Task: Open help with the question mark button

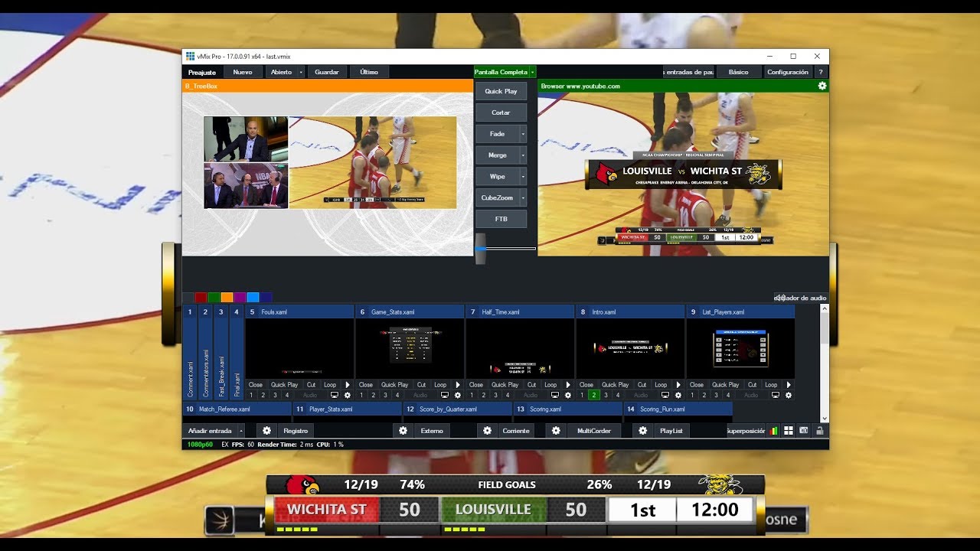Action: tap(821, 72)
